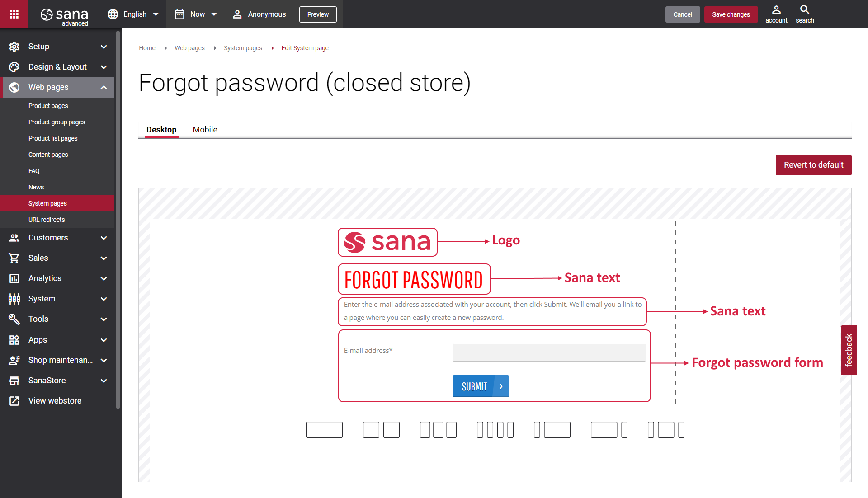Open FAQ in sidebar
868x498 pixels.
click(x=34, y=171)
